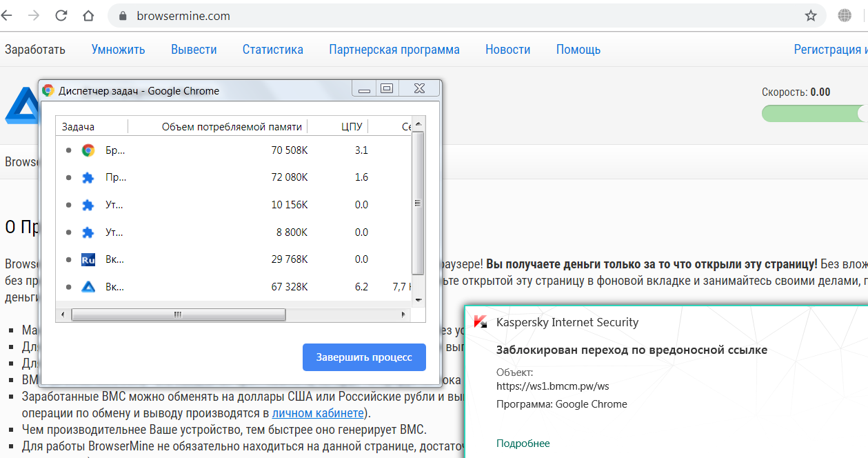Click the globe extension icon
The width and height of the screenshot is (868, 458).
(x=845, y=16)
